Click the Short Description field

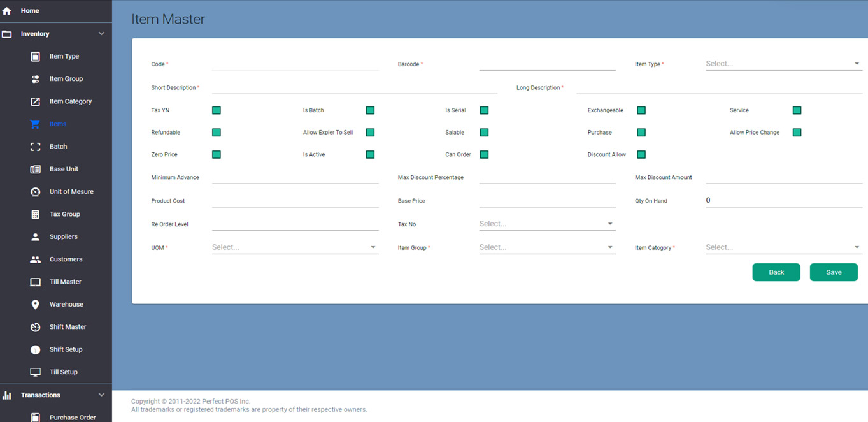354,87
